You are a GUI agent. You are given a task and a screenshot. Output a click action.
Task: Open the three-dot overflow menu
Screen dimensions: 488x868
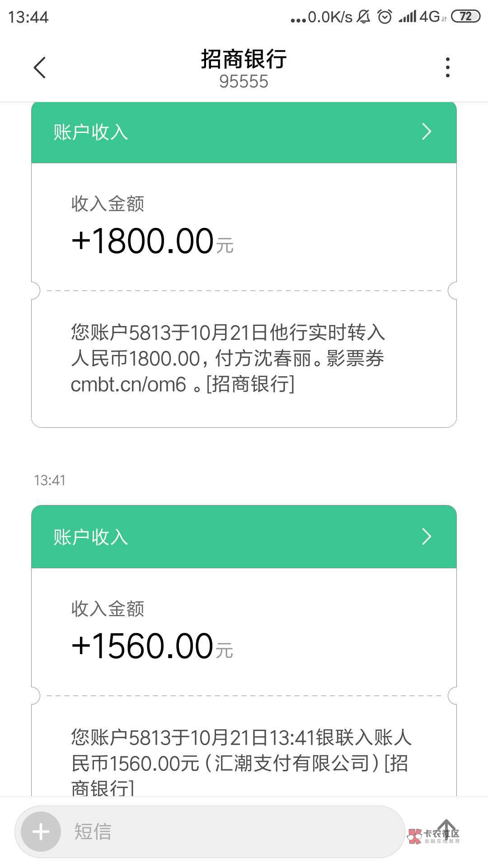tap(447, 68)
